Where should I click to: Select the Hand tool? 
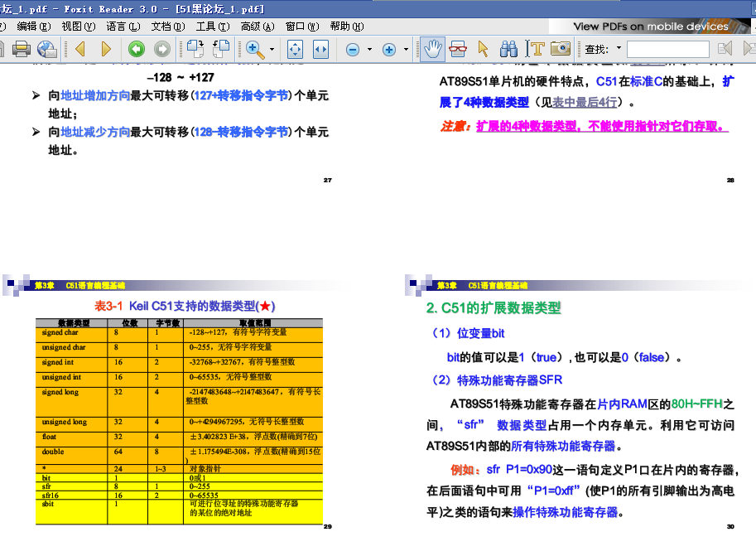(x=432, y=49)
